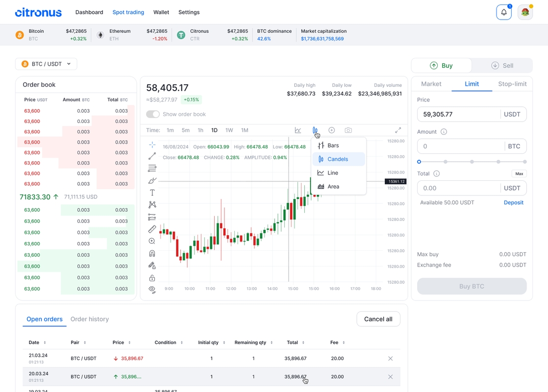Switch to the Stop-limit tab
Screen dimensions: 548x392
(512, 84)
